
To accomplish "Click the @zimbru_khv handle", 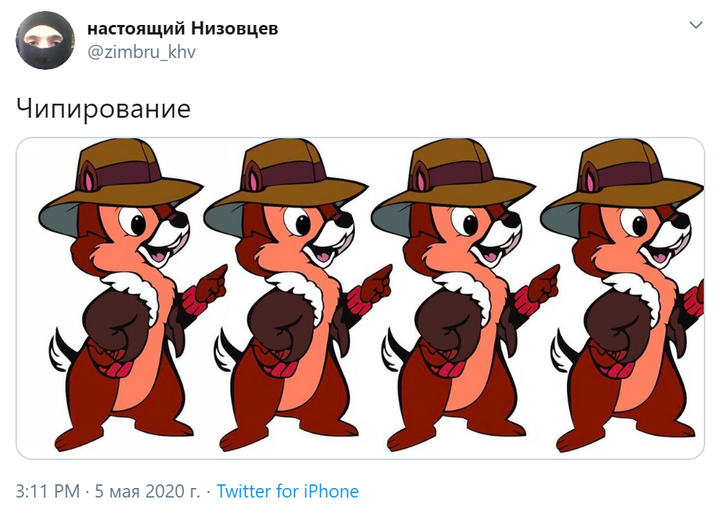I will pyautogui.click(x=141, y=51).
